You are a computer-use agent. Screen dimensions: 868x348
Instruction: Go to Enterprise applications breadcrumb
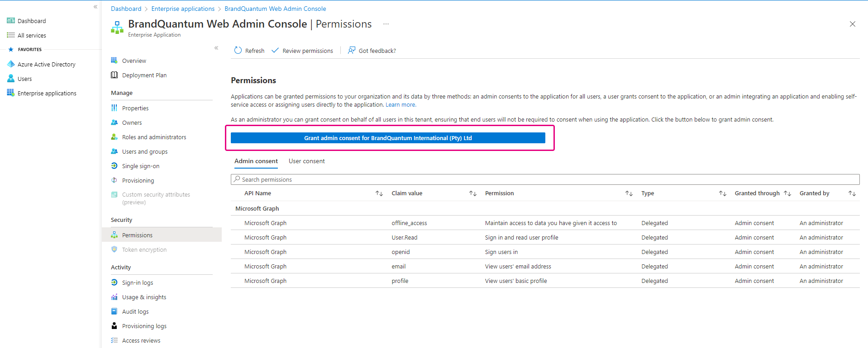coord(183,9)
